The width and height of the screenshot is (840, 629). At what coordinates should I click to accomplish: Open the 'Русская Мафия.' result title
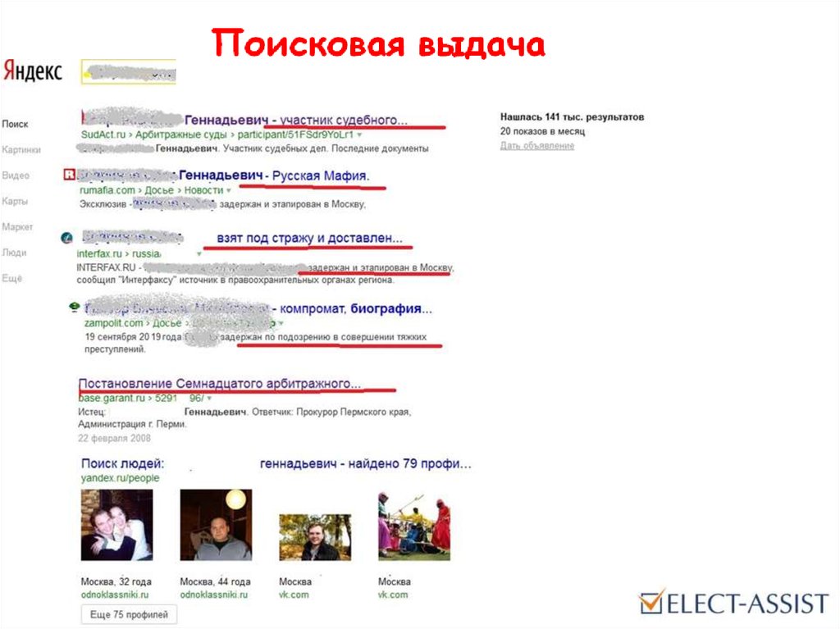point(321,175)
